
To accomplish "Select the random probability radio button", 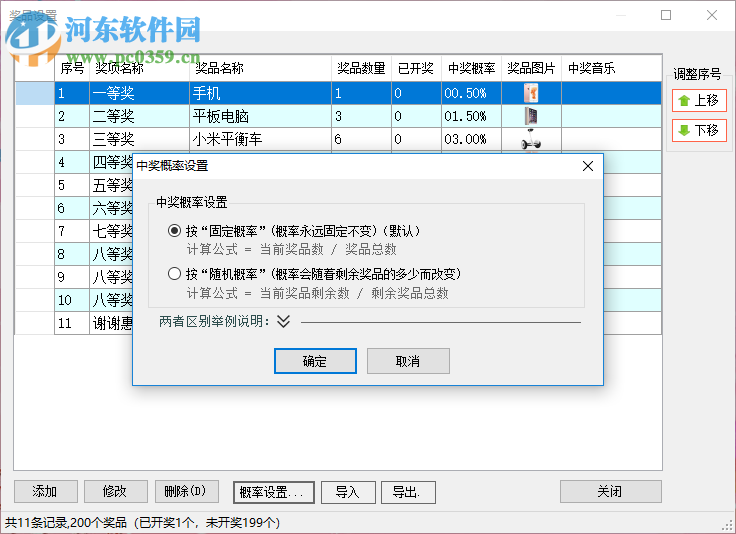I will [174, 274].
